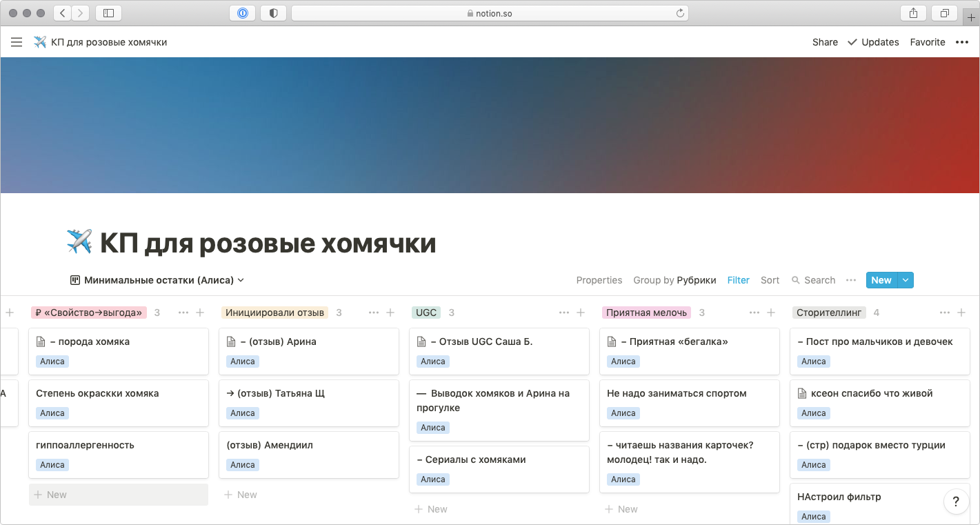This screenshot has height=525, width=980.
Task: Click Share in the top bar
Action: pyautogui.click(x=825, y=42)
